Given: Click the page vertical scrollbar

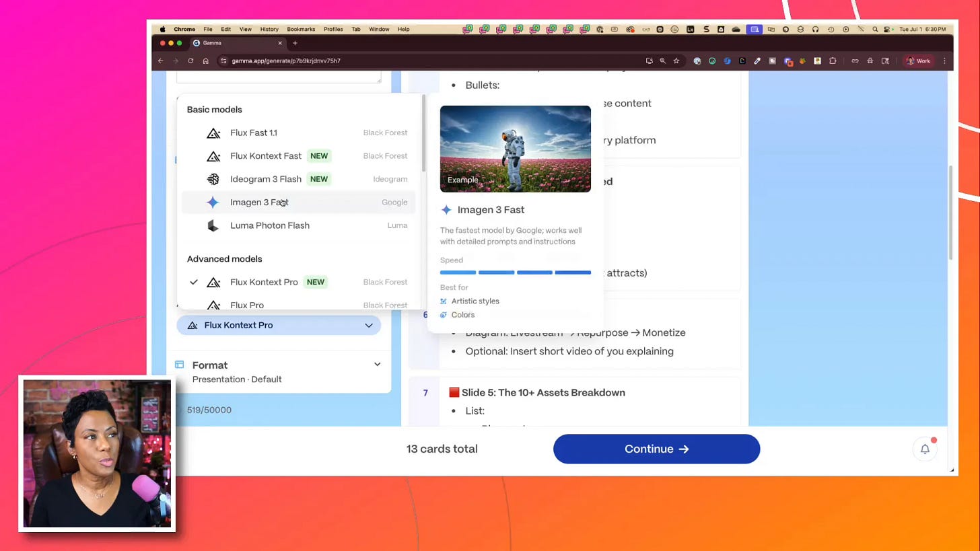Looking at the screenshot, I should click(950, 212).
